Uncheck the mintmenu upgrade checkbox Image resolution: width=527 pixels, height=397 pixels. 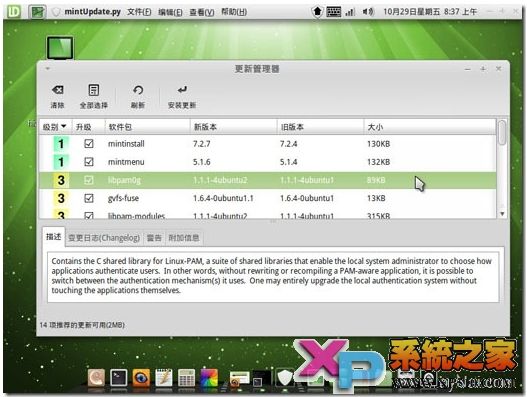[89, 162]
